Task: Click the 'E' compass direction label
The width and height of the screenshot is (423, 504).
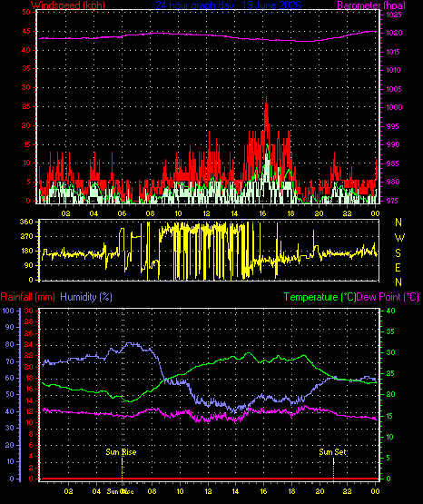Action: click(398, 268)
